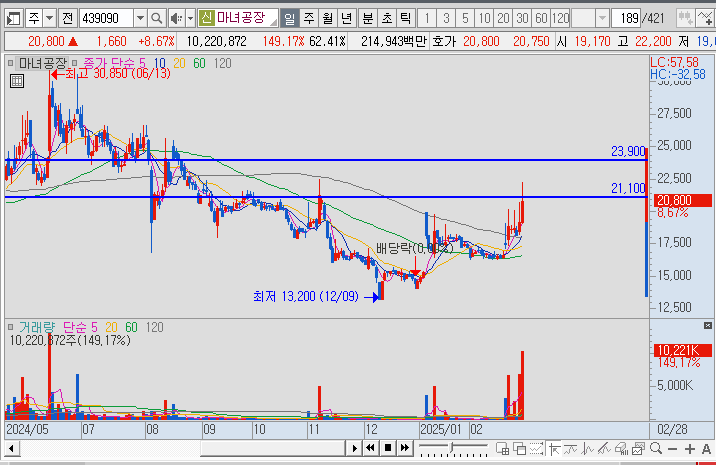Screen dimensions: 716x465
Task: Click the 23,900 horizontal line label
Action: click(x=628, y=151)
